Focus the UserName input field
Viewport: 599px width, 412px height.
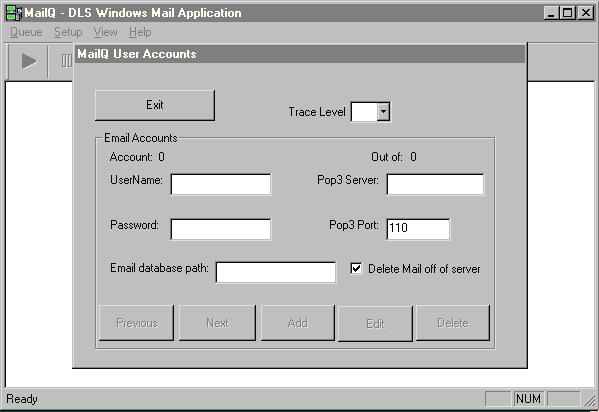tap(221, 184)
